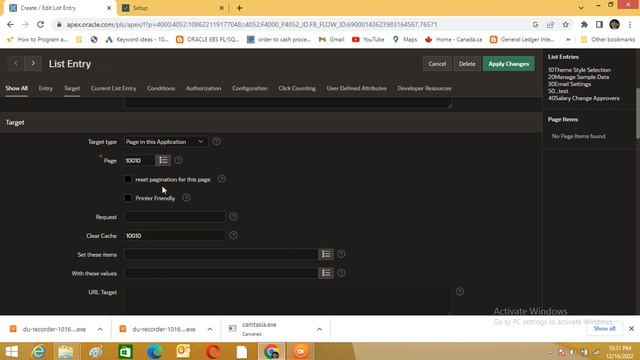Open the tab search chevron
Screen dimensions: 640x360
tap(581, 8)
